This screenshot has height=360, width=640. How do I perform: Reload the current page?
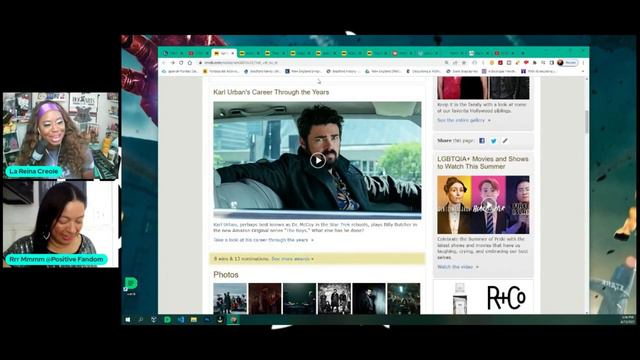pyautogui.click(x=181, y=63)
